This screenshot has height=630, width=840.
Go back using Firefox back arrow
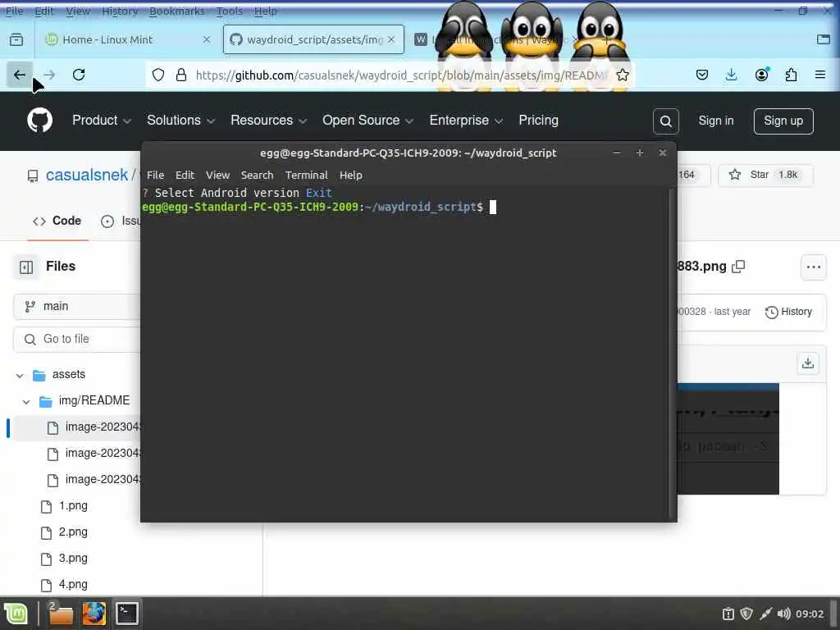point(20,75)
